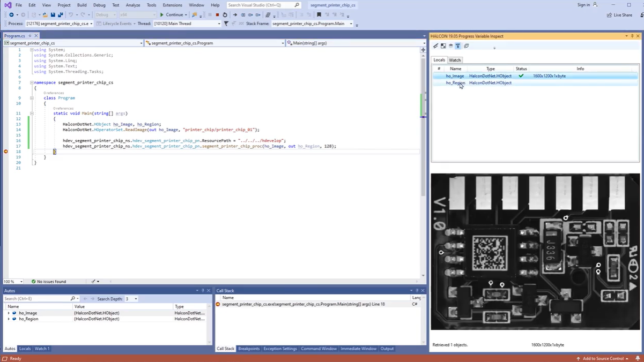
Task: Open the Debug menu
Action: (x=99, y=5)
